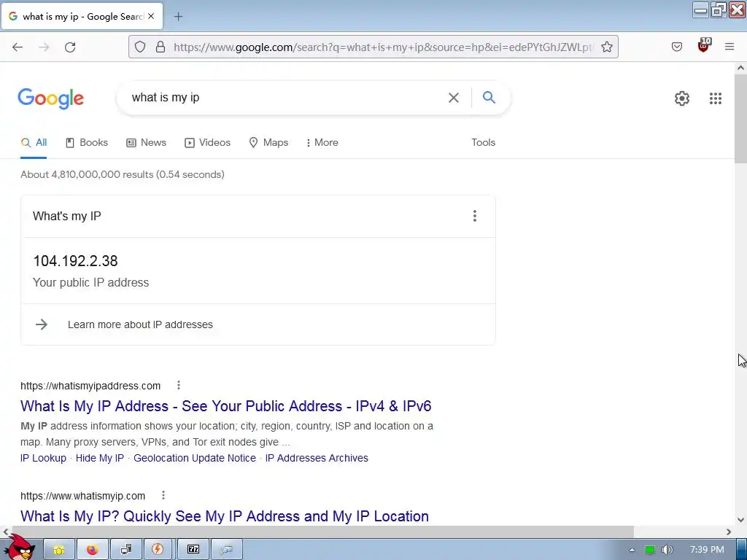Switch to Videos results
Screen dimensions: 747x560
click(207, 142)
